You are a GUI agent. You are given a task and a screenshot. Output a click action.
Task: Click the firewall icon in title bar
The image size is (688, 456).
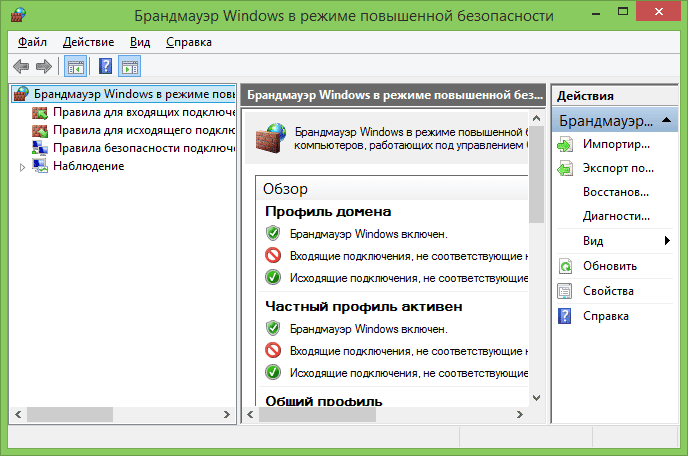tap(18, 14)
